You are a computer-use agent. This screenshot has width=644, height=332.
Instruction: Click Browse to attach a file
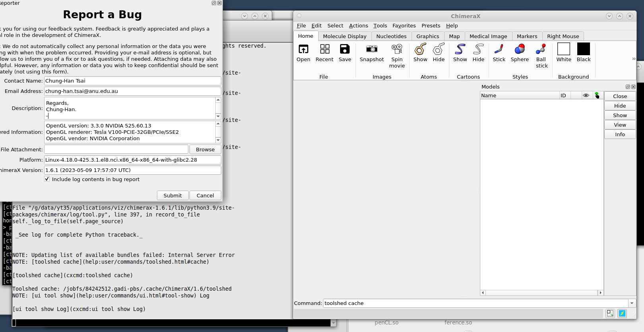point(205,149)
